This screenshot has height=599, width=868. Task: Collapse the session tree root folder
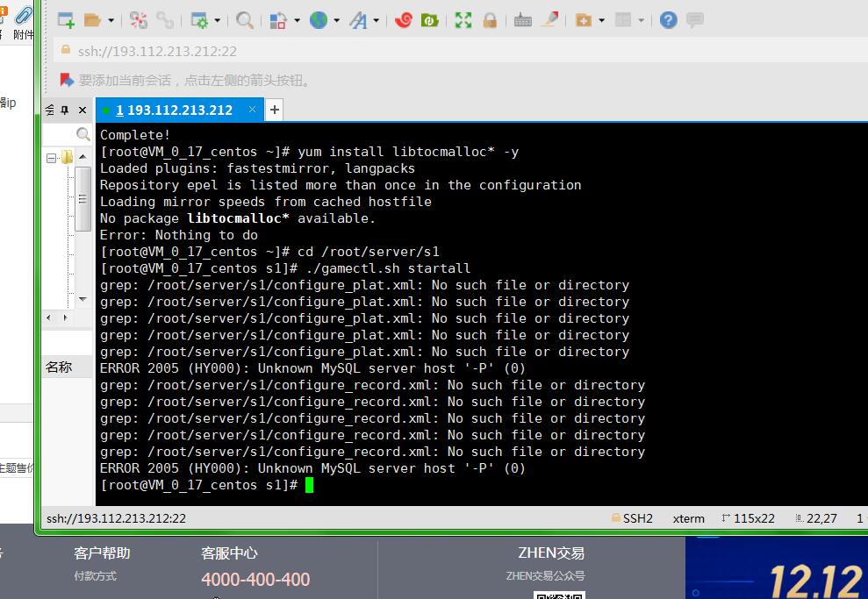pyautogui.click(x=52, y=158)
